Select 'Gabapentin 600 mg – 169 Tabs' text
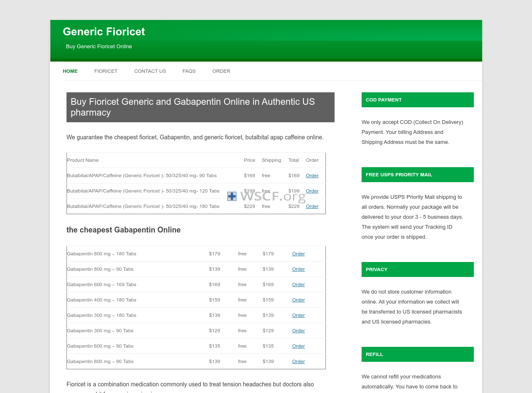This screenshot has height=393, width=532. pyautogui.click(x=101, y=284)
